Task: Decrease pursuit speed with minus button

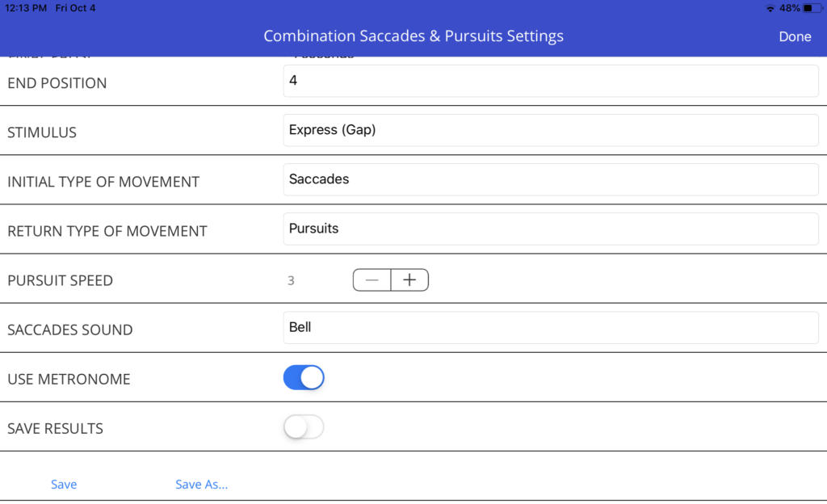Action: [372, 280]
